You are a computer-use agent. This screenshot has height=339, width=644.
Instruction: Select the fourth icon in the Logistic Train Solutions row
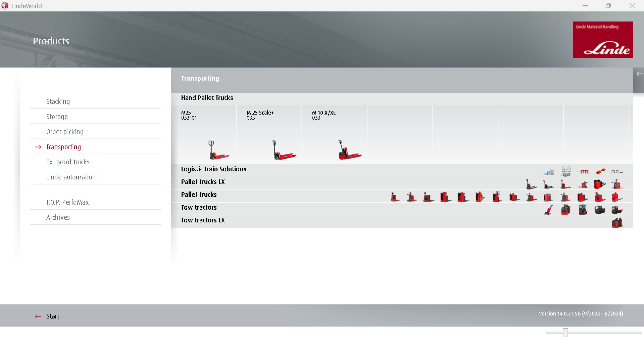click(600, 171)
